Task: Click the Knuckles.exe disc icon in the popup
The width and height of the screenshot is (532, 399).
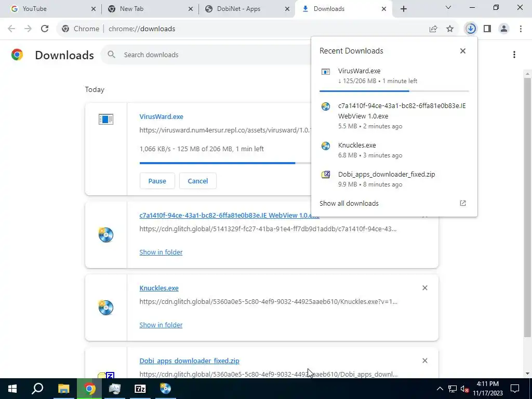Action: tap(326, 146)
